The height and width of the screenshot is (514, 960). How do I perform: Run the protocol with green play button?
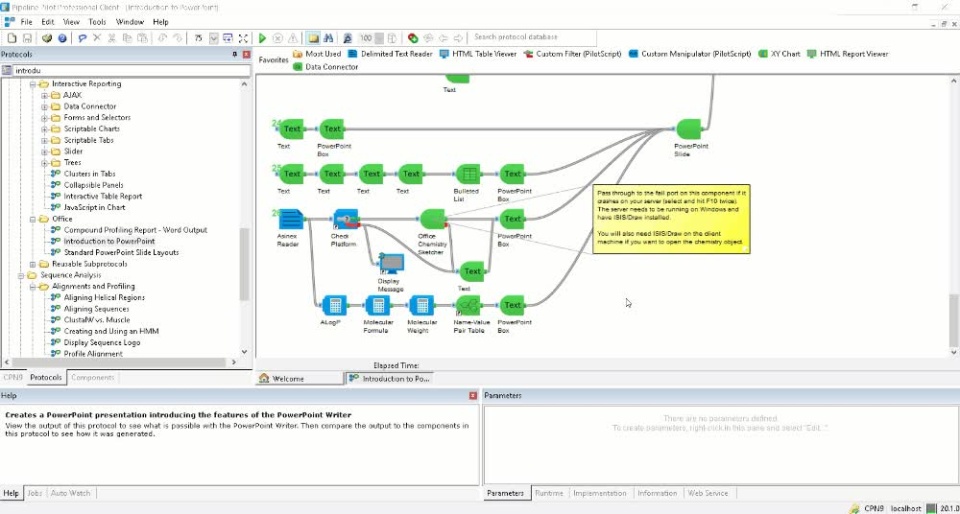[x=262, y=38]
